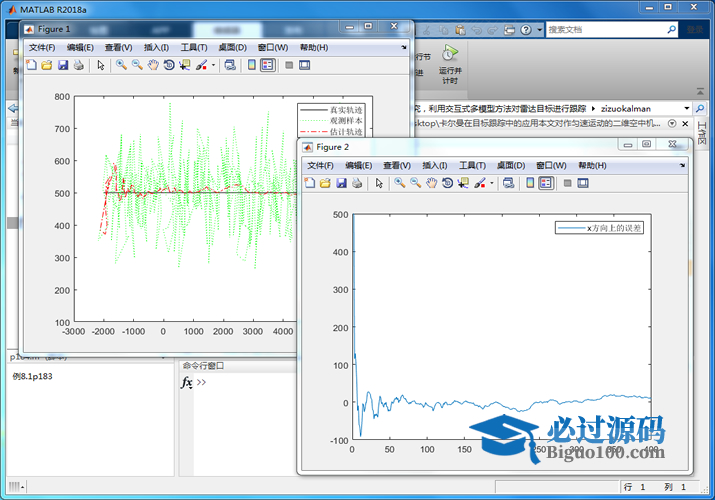
Task: Open Brush color dropdown arrow in Figure 2
Action: point(492,183)
